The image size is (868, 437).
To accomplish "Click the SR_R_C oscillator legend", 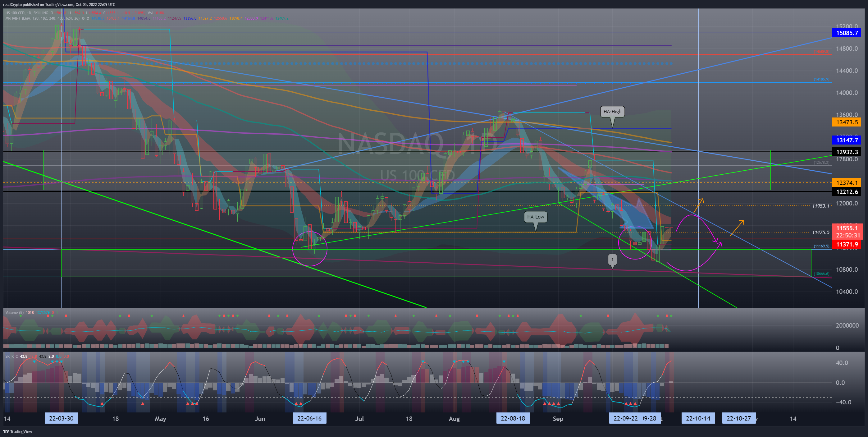I will [x=11, y=356].
